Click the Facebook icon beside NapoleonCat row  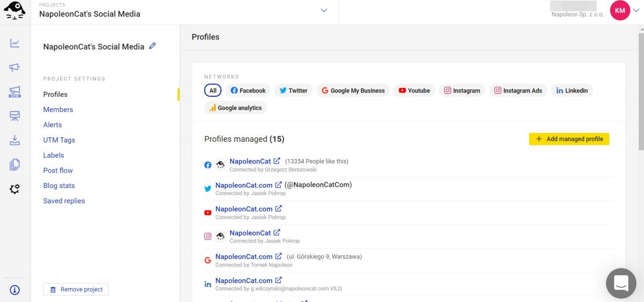click(208, 165)
